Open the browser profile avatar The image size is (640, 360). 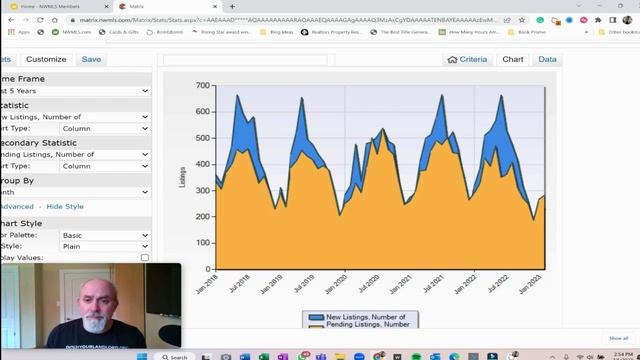click(627, 20)
